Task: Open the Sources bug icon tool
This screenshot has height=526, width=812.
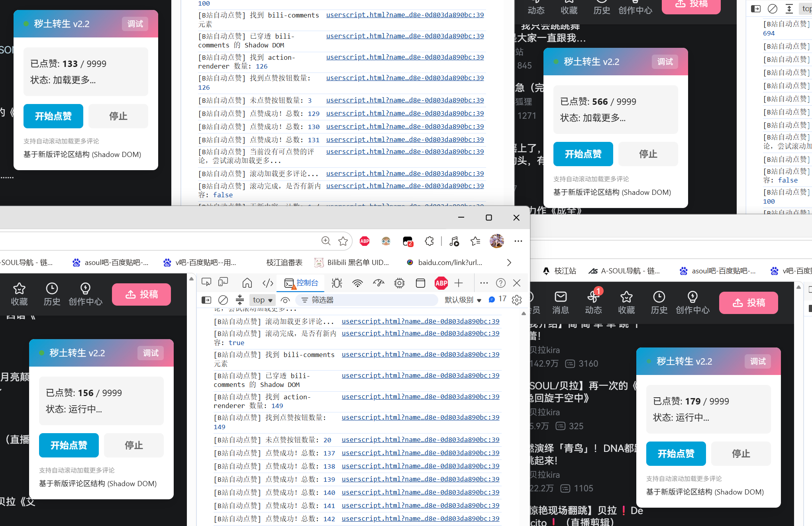Action: pos(337,283)
